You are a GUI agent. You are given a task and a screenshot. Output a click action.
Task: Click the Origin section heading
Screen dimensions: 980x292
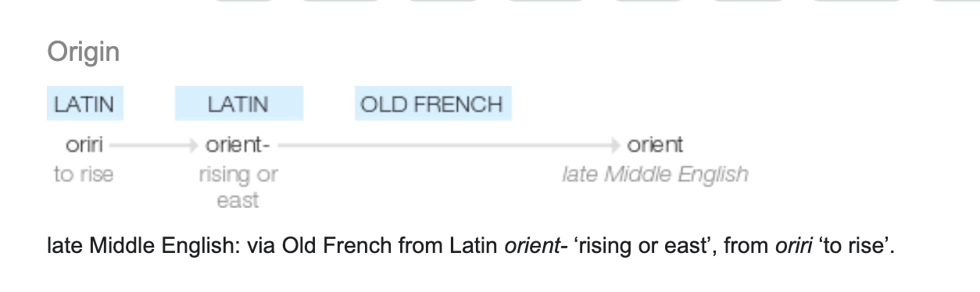84,53
